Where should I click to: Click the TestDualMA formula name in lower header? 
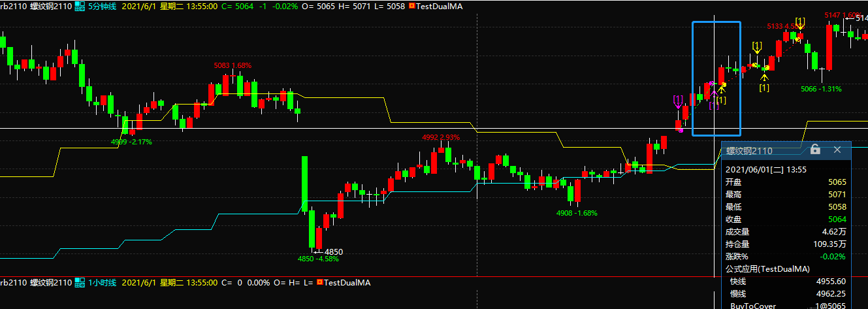pos(347,282)
